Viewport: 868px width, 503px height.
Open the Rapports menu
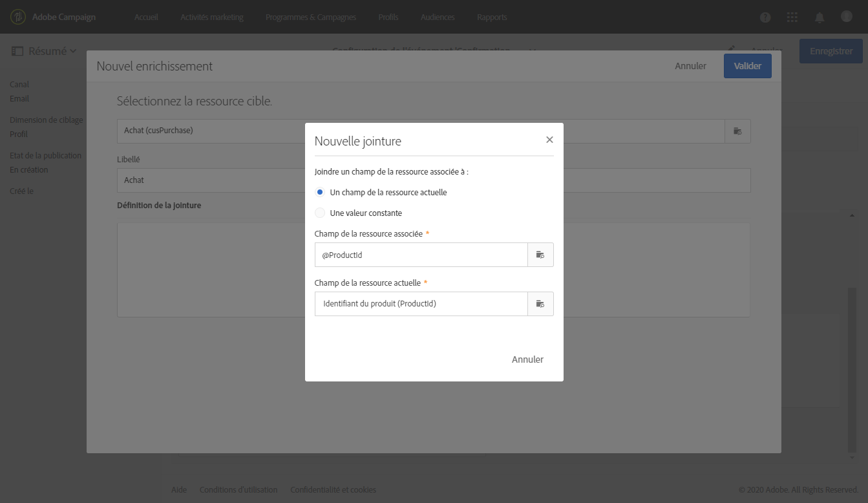click(x=492, y=17)
